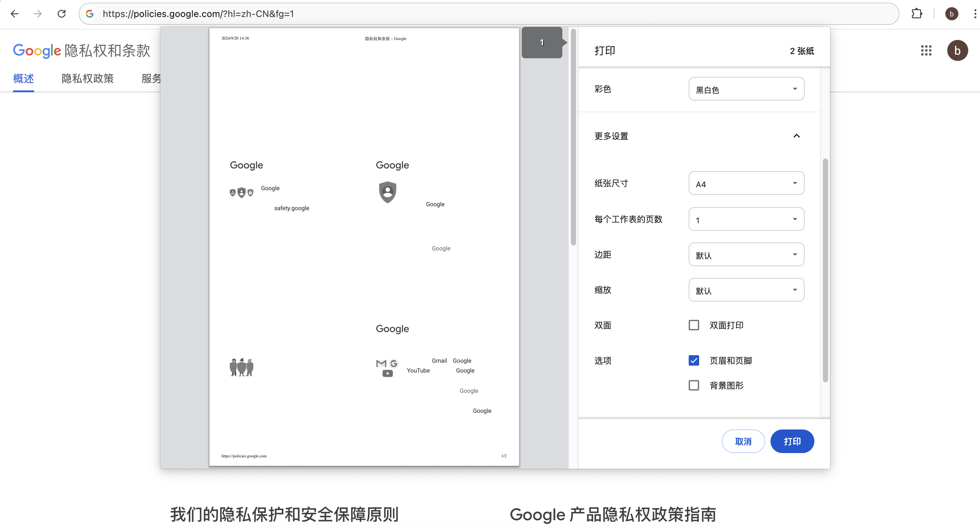Click the 取消 button
The image size is (980, 529).
(743, 442)
